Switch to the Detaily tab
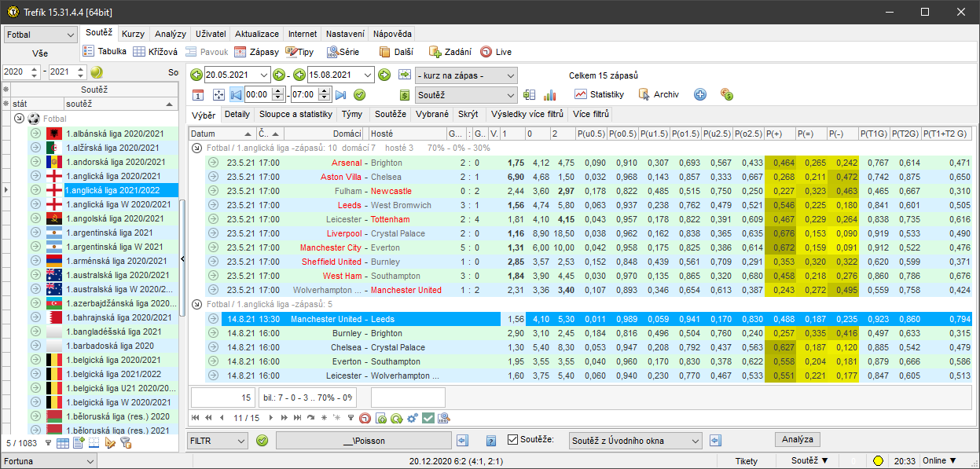980x469 pixels. pos(237,114)
